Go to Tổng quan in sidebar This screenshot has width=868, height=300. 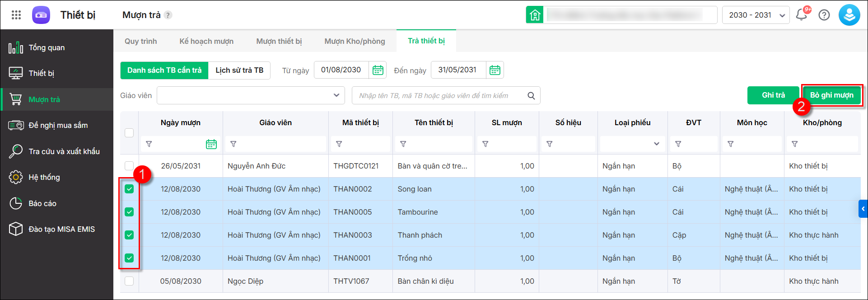(x=57, y=47)
